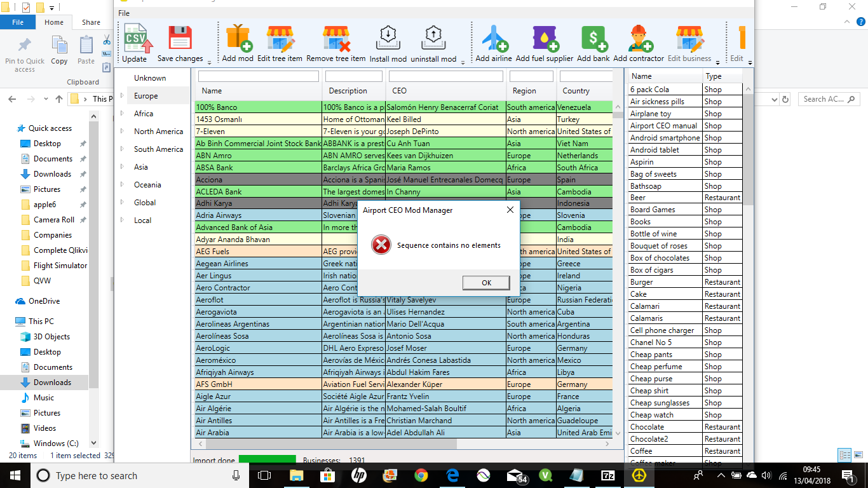Click the green import progress bar
Viewport: 868px width, 488px height.
coord(268,460)
